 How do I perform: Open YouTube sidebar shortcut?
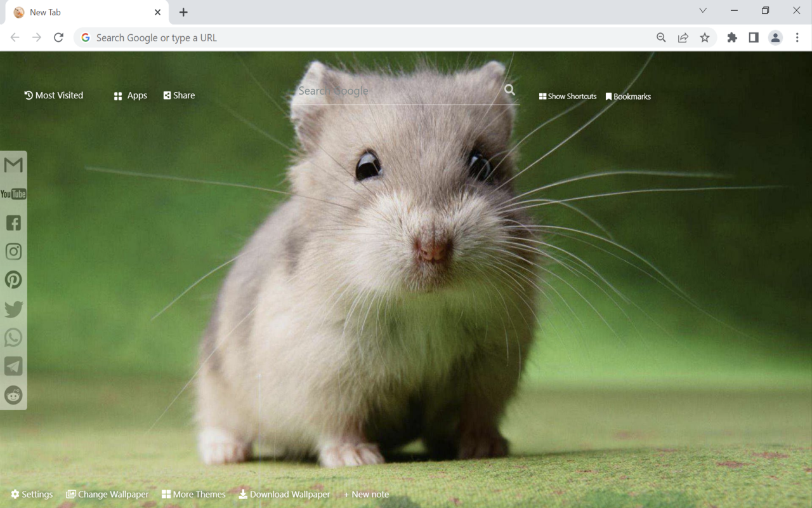coord(13,194)
